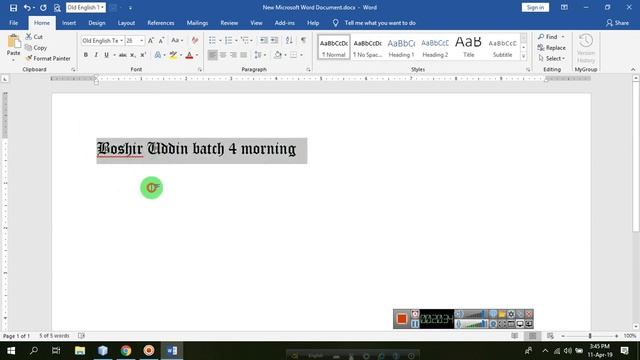
Task: Switch to the Layout tab
Action: (126, 23)
